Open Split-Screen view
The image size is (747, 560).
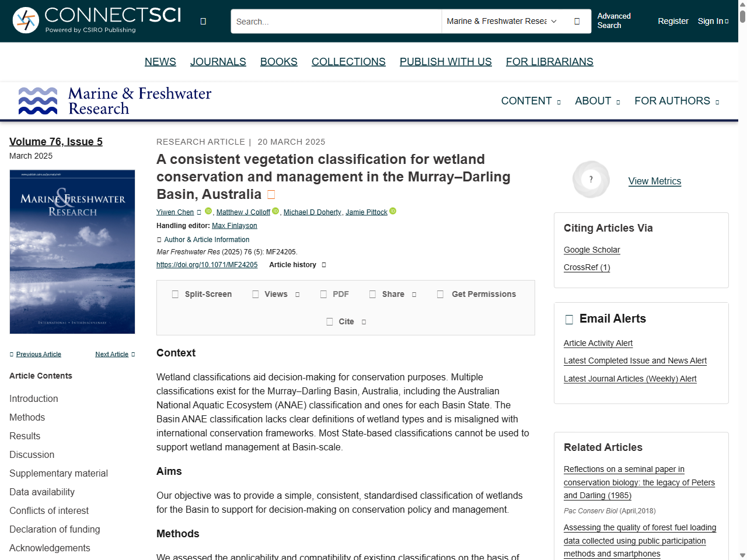point(201,294)
